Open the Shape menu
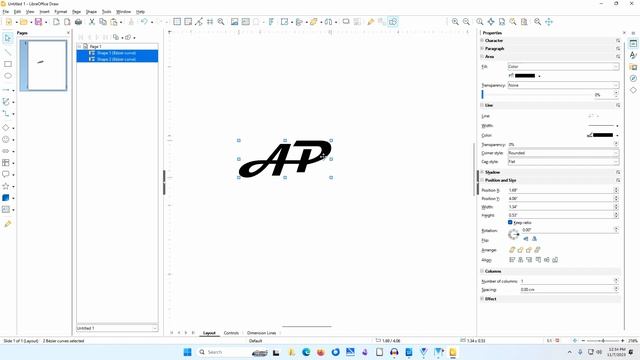 pyautogui.click(x=91, y=12)
